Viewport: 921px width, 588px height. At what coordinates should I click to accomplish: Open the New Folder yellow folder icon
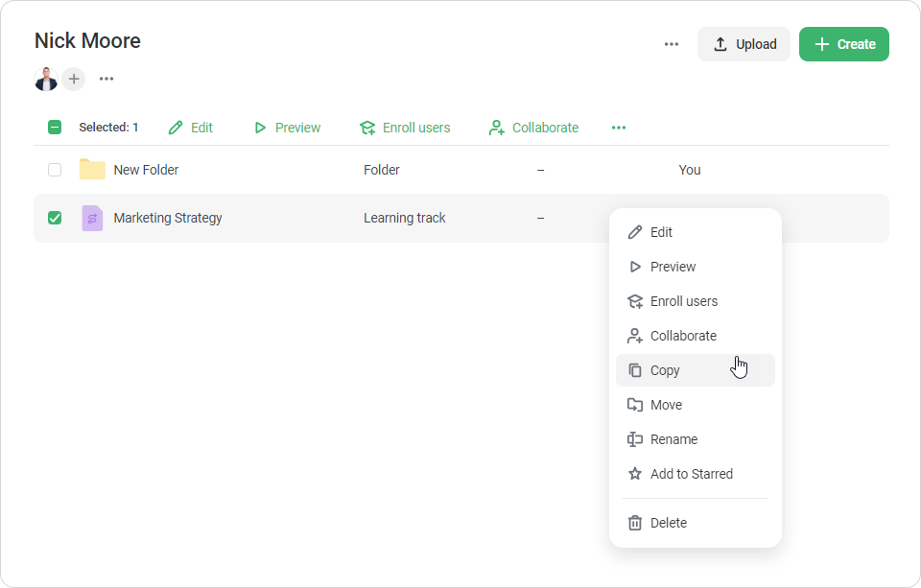[x=92, y=170]
